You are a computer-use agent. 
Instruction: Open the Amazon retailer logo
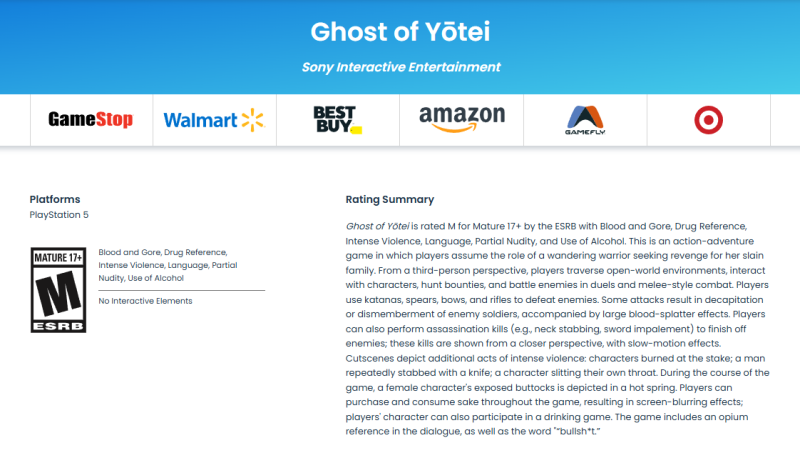pos(461,120)
